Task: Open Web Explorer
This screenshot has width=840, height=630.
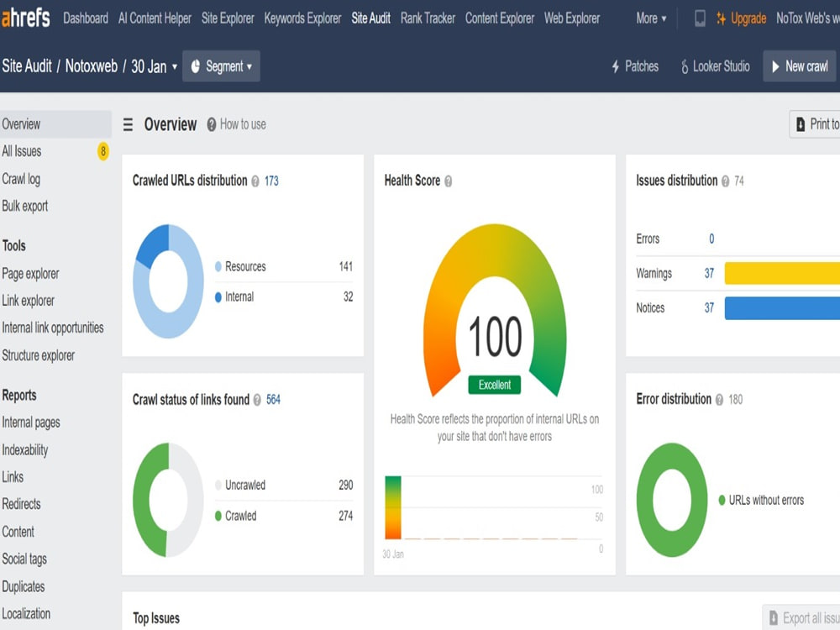Action: click(572, 18)
